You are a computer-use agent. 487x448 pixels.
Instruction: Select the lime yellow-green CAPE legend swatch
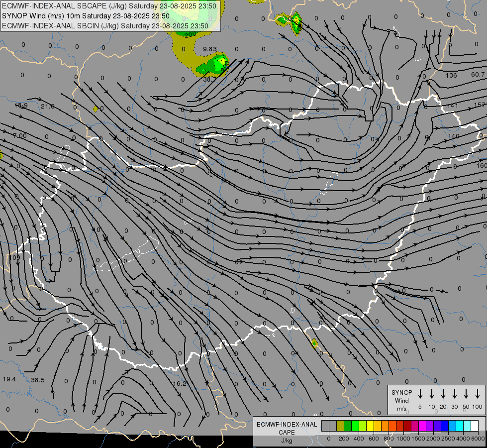click(363, 426)
